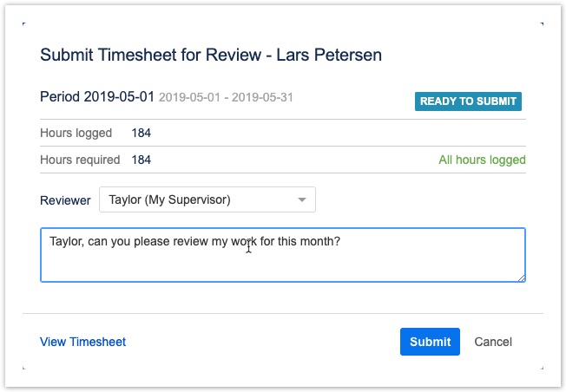
Task: Click the Hours logged value 184
Action: point(141,133)
